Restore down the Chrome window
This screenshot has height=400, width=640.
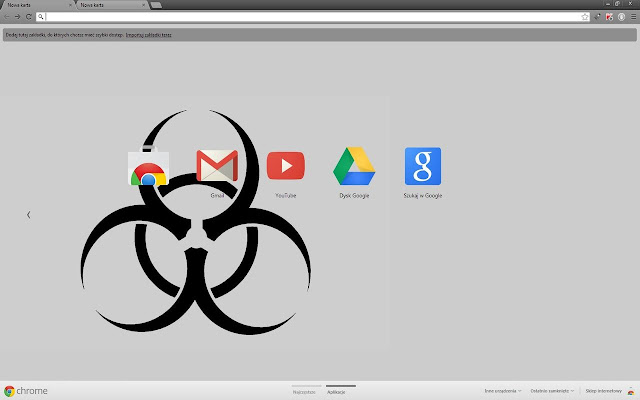click(x=618, y=4)
